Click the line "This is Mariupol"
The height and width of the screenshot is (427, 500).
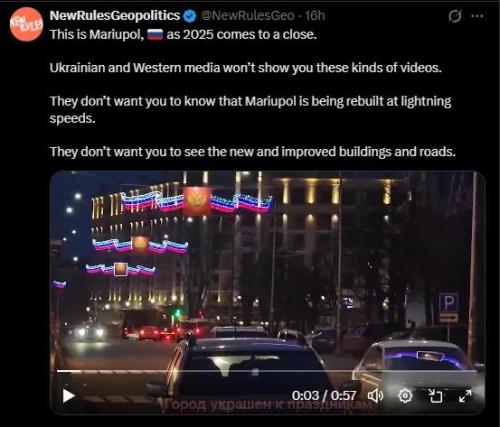(97, 34)
